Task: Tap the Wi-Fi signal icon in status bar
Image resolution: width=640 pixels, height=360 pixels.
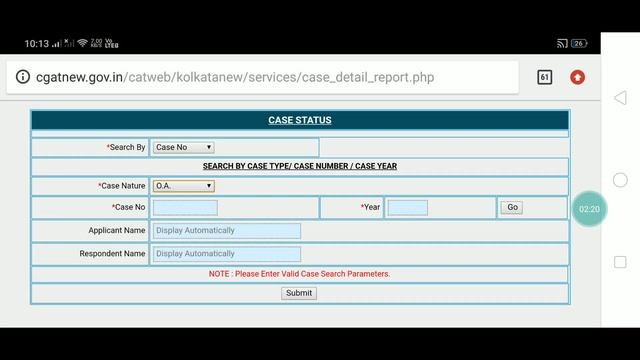Action: [82, 43]
